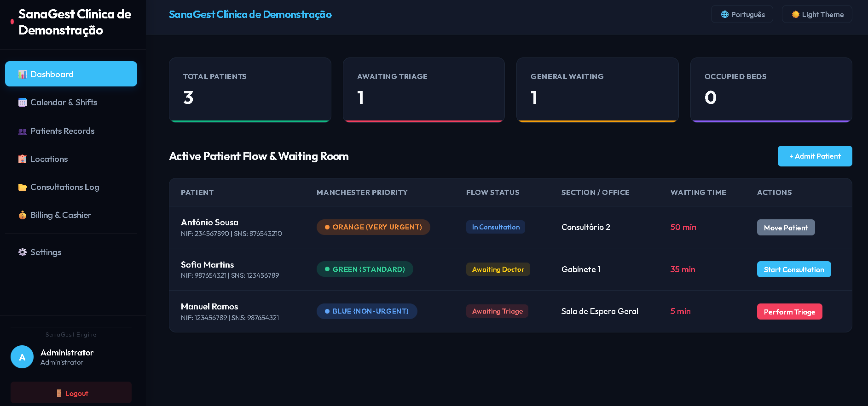Image resolution: width=868 pixels, height=406 pixels.
Task: Click the Section / Office column header
Action: pyautogui.click(x=595, y=193)
